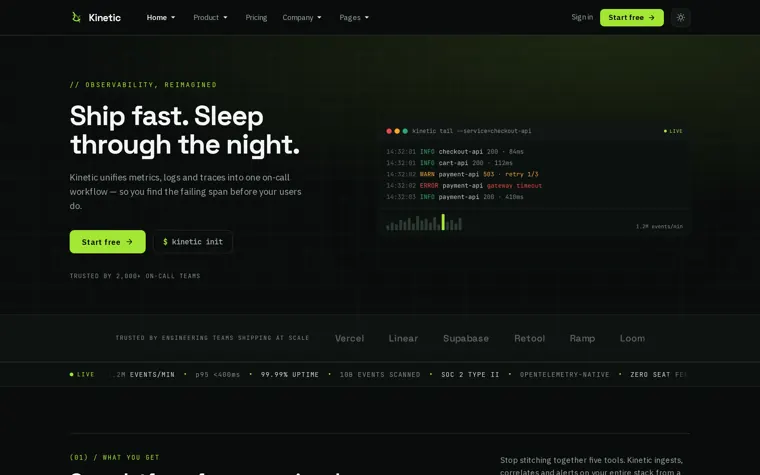
Task: Toggle the light/dark theme sun icon
Action: pos(681,17)
